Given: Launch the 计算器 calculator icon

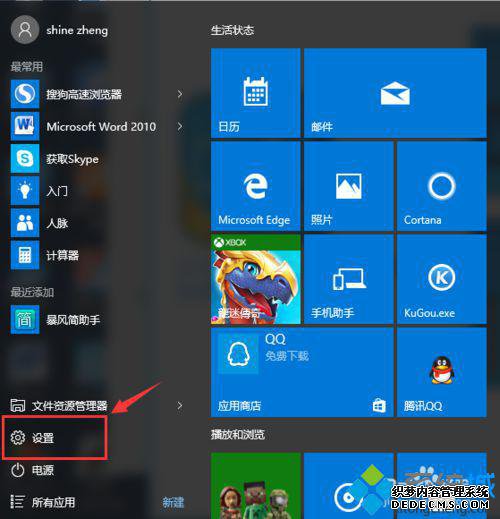Looking at the screenshot, I should [25, 255].
